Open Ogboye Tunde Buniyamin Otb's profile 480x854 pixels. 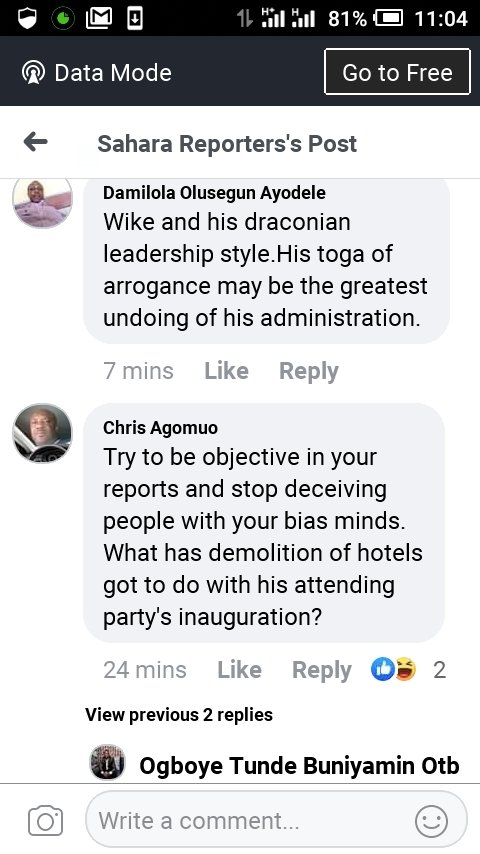click(299, 765)
